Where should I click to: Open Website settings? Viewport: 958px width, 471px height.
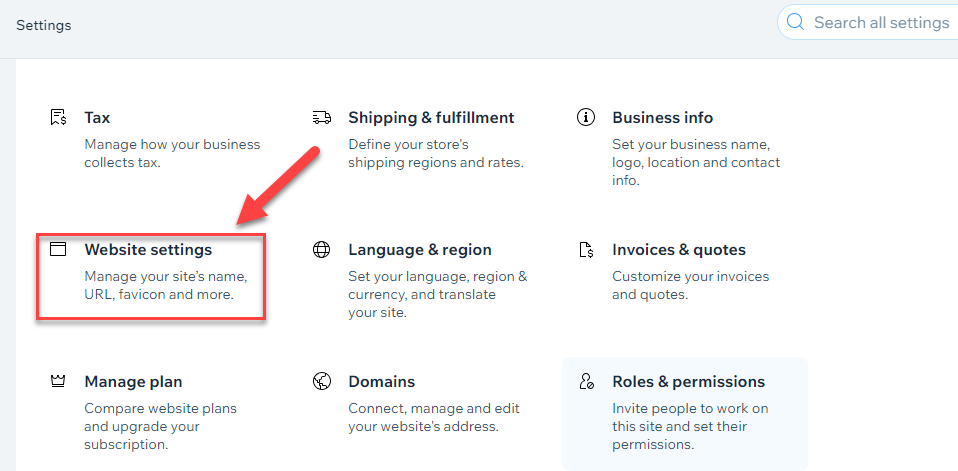[148, 250]
